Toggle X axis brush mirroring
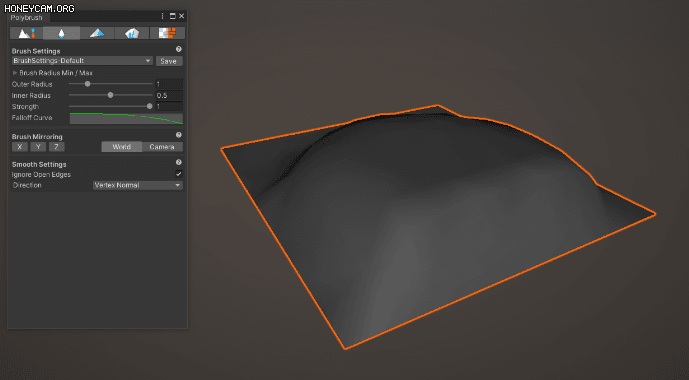Screen dimensions: 689x380 tap(20, 147)
